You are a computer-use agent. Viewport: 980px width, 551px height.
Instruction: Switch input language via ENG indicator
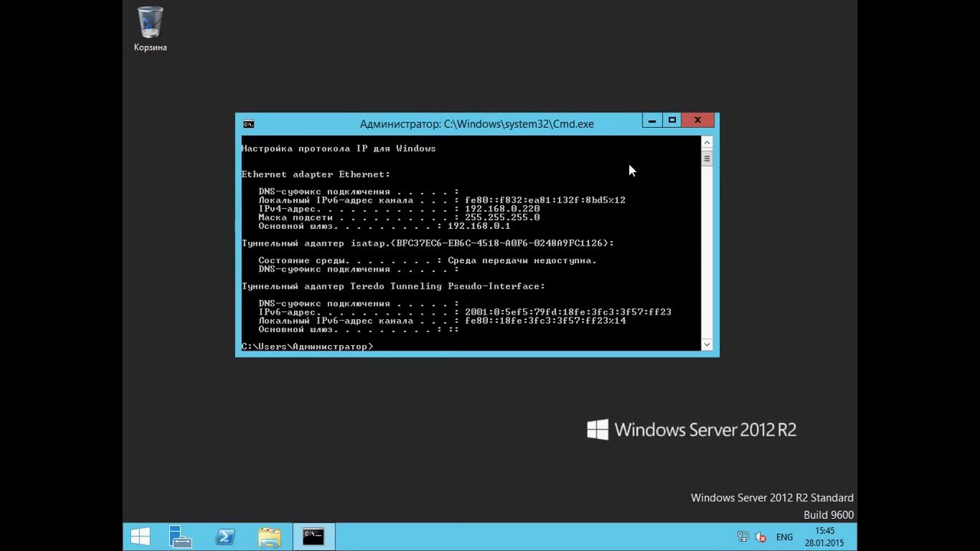(x=784, y=537)
